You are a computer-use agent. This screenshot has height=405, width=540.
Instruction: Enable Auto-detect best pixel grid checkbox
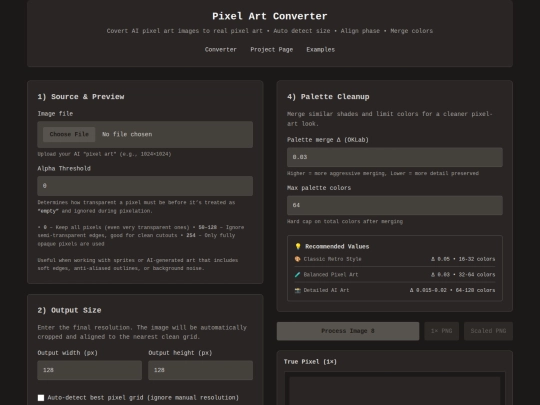click(41, 398)
